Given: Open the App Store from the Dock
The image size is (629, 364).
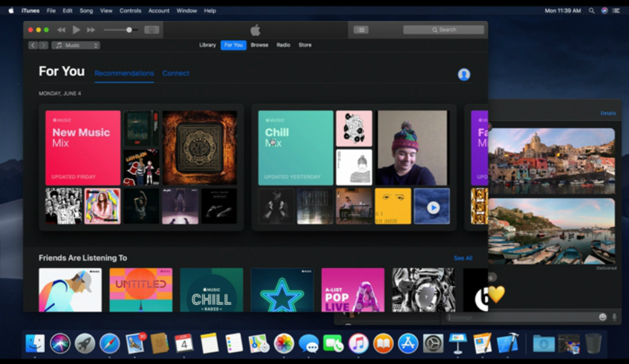Looking at the screenshot, I should click(408, 343).
